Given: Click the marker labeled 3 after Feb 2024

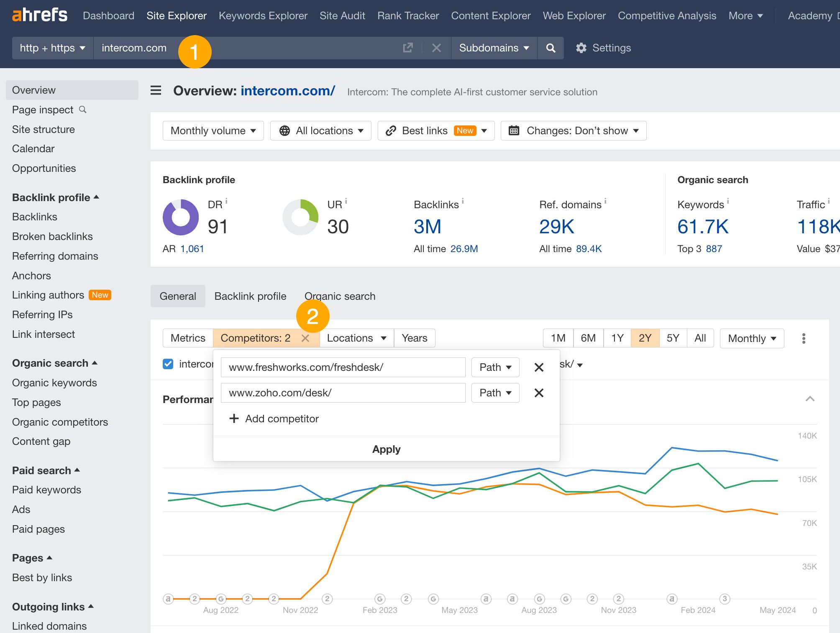Looking at the screenshot, I should [x=725, y=599].
